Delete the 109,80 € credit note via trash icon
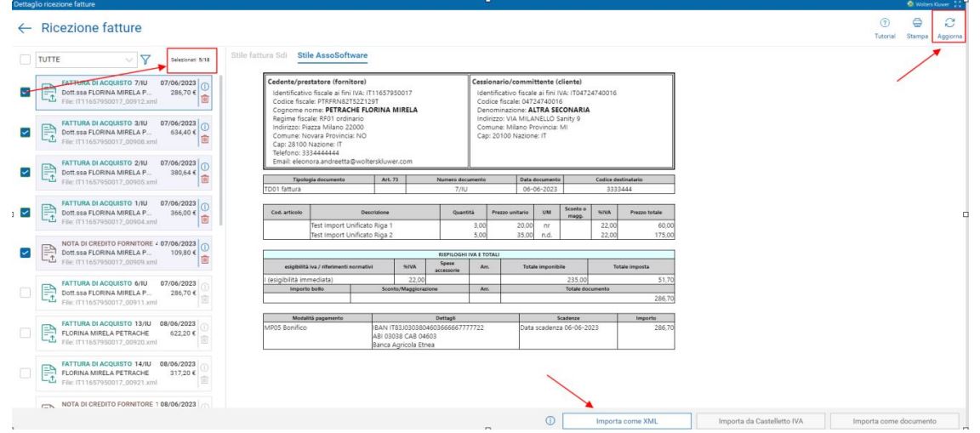Screen dimensions: 980x433 [204, 259]
